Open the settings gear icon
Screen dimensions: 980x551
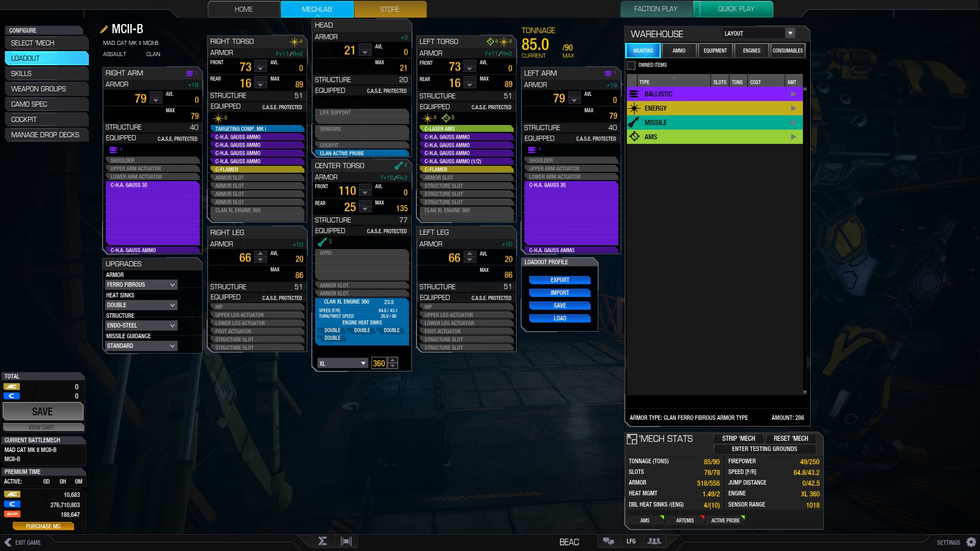pos(971,542)
